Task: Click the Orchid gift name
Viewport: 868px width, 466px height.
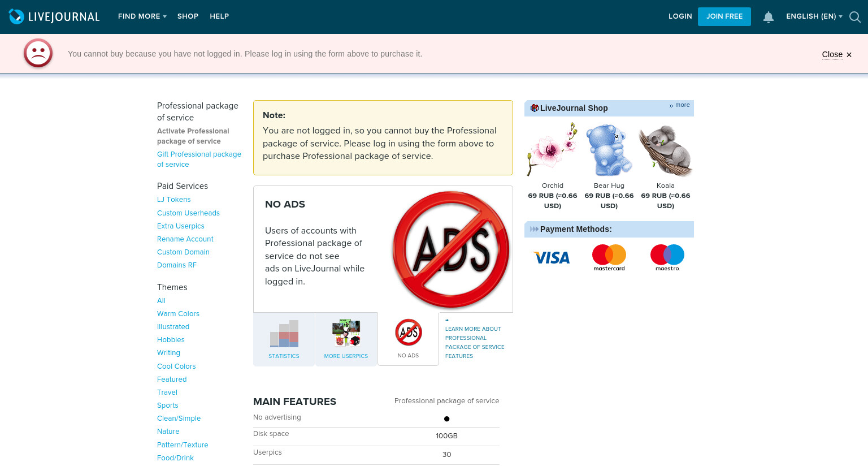Action: pos(552,185)
